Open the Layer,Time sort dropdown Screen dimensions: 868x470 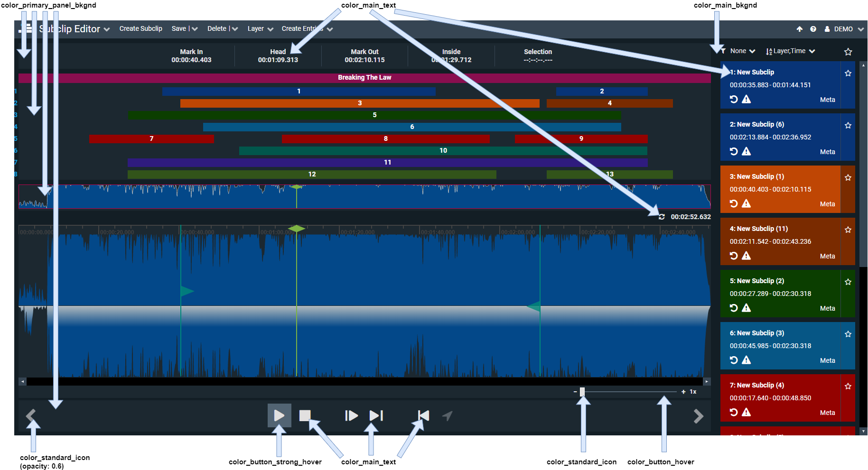[791, 51]
